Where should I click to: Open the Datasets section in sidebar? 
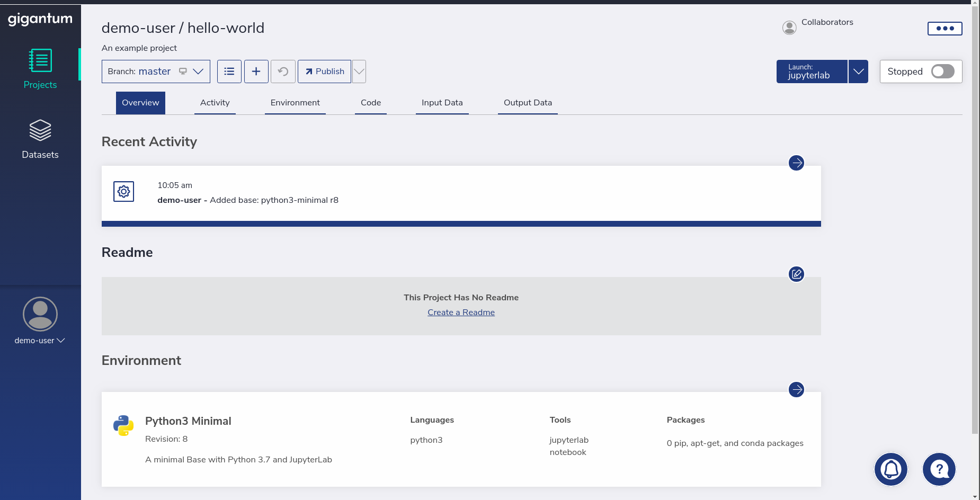[x=40, y=139]
